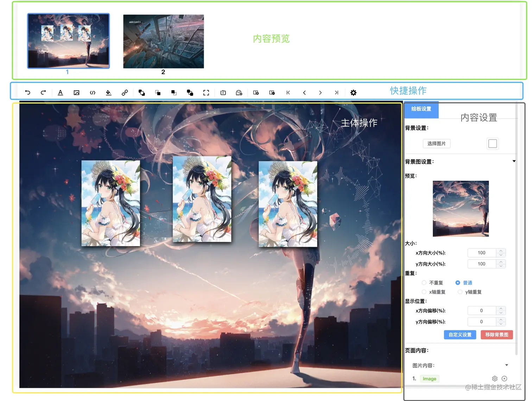
Task: Collapse the 背景图设置 section
Action: [x=514, y=161]
